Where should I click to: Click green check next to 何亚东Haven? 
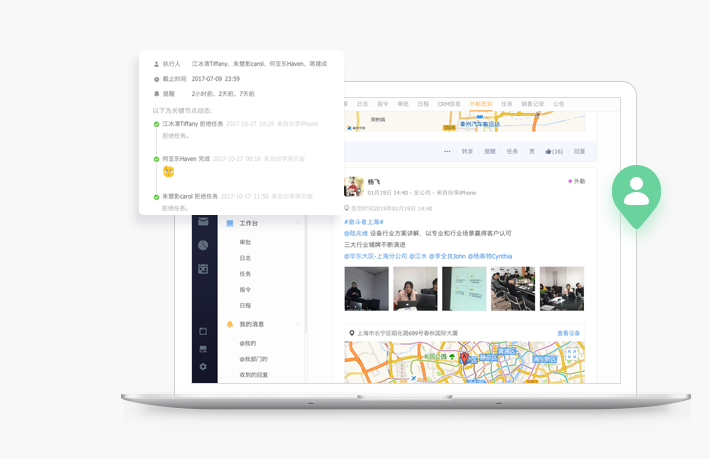click(156, 158)
